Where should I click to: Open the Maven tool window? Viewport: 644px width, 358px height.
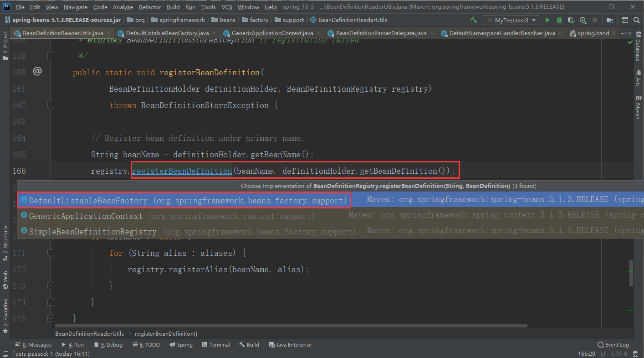click(x=638, y=108)
